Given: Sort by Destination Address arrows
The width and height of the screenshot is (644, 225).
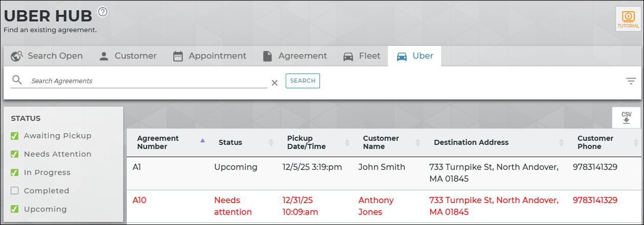Looking at the screenshot, I should click(x=562, y=143).
